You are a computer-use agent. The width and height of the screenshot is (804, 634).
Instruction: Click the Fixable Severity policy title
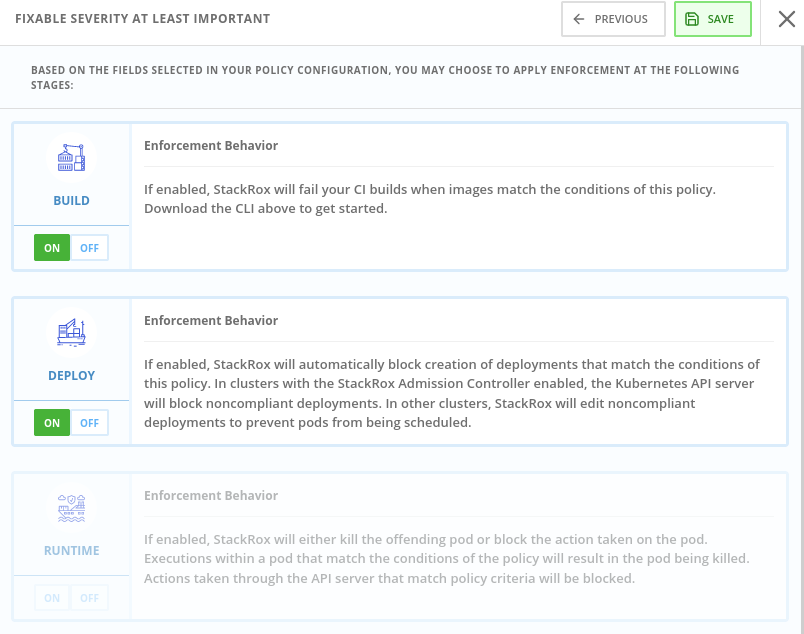pyautogui.click(x=143, y=19)
